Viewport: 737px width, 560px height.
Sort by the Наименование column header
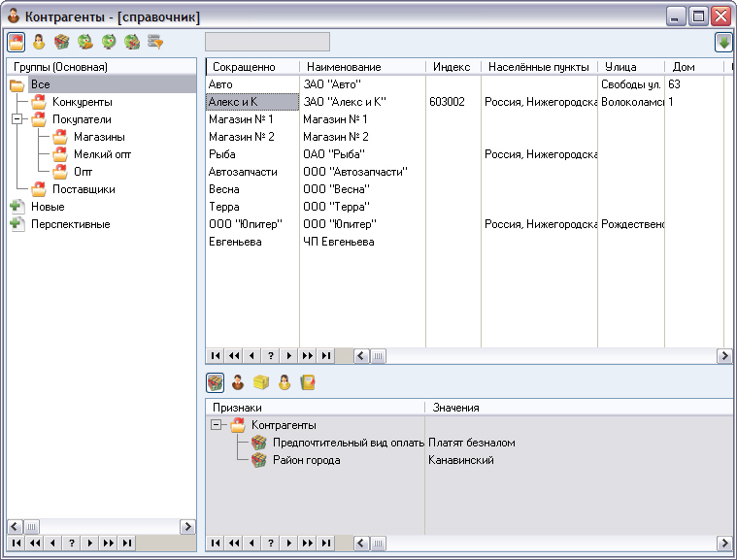point(362,67)
